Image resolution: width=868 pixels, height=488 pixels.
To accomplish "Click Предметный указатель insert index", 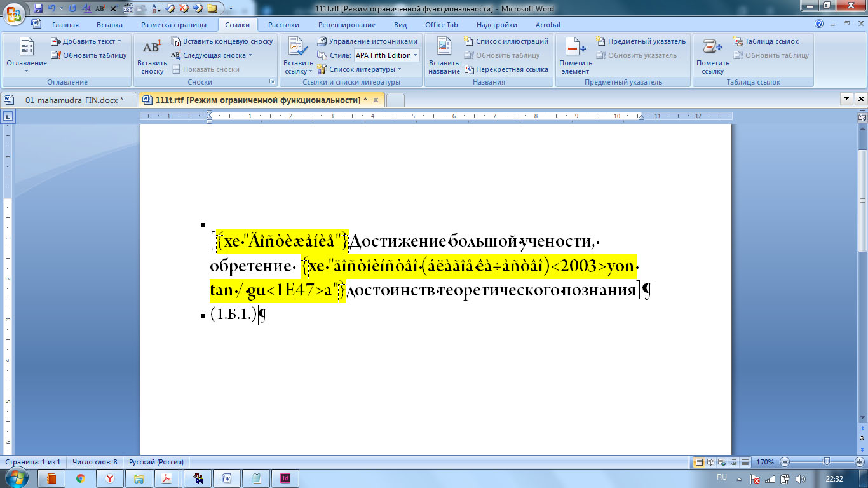I will 641,41.
